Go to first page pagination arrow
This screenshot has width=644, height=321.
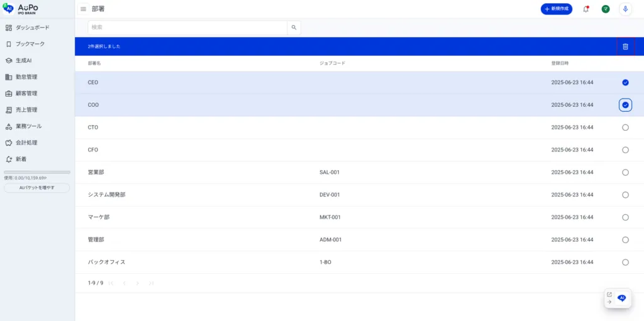pos(111,283)
